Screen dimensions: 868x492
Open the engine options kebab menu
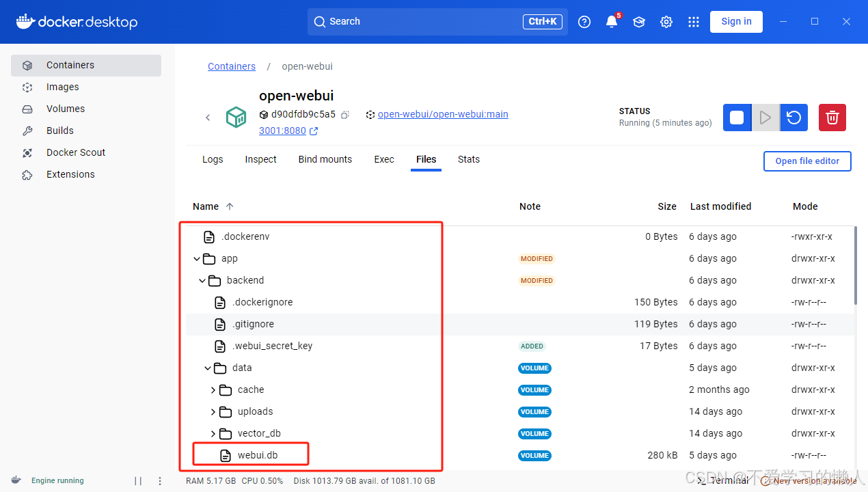coord(160,481)
